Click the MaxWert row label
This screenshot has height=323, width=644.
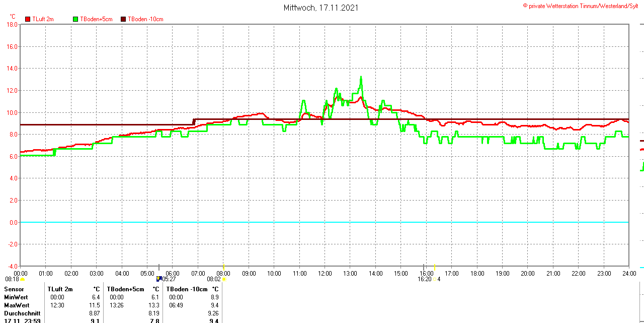tap(17, 305)
